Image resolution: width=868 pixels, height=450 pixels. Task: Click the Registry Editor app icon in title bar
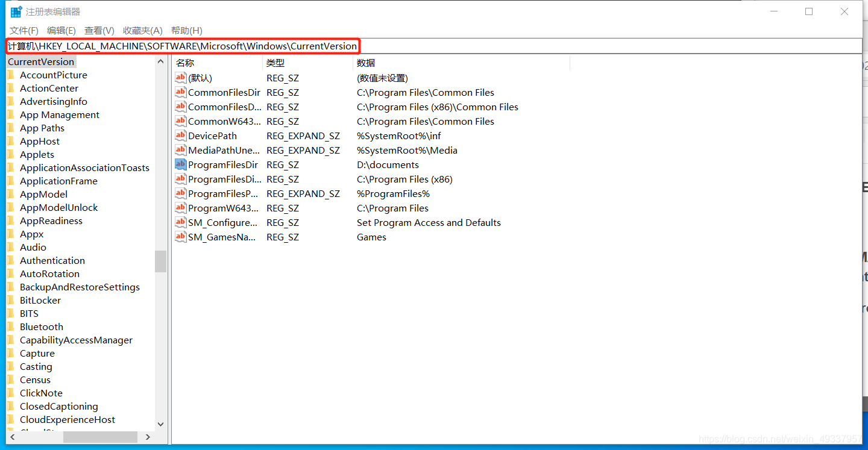tap(16, 11)
